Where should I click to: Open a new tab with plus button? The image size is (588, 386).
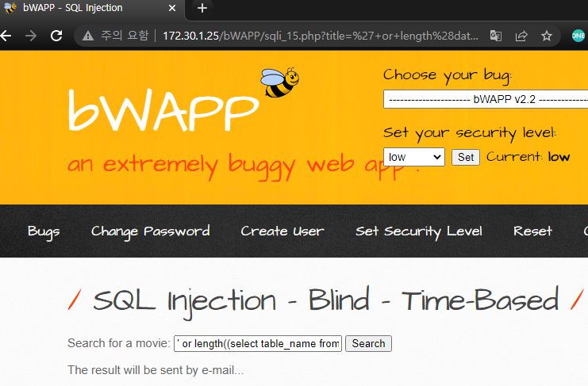(202, 8)
